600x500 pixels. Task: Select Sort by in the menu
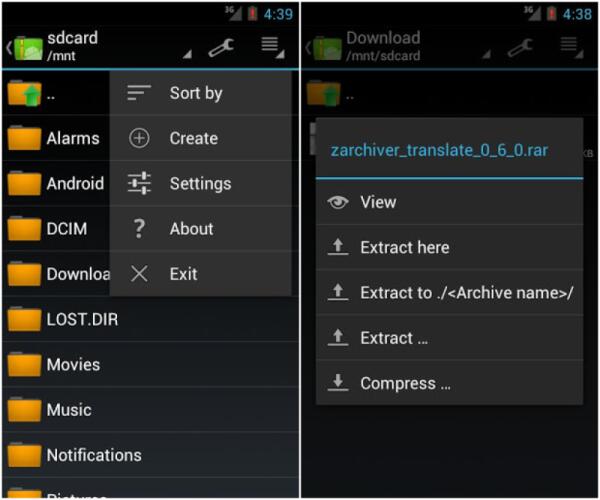[x=196, y=93]
